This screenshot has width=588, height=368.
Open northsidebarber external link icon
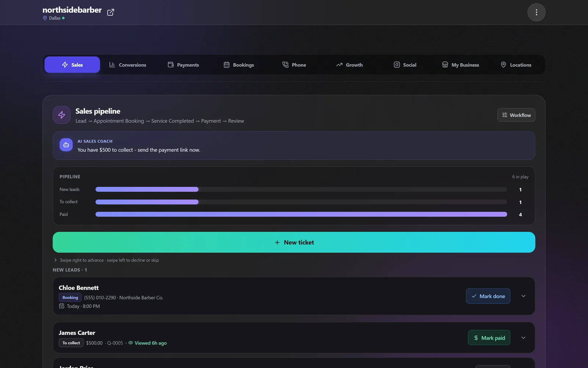pyautogui.click(x=111, y=13)
